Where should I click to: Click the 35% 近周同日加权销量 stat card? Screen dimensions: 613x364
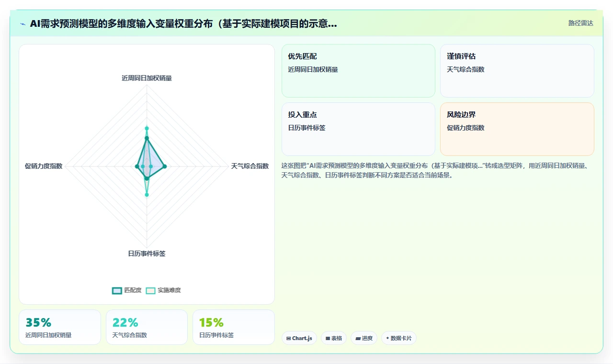coord(60,327)
